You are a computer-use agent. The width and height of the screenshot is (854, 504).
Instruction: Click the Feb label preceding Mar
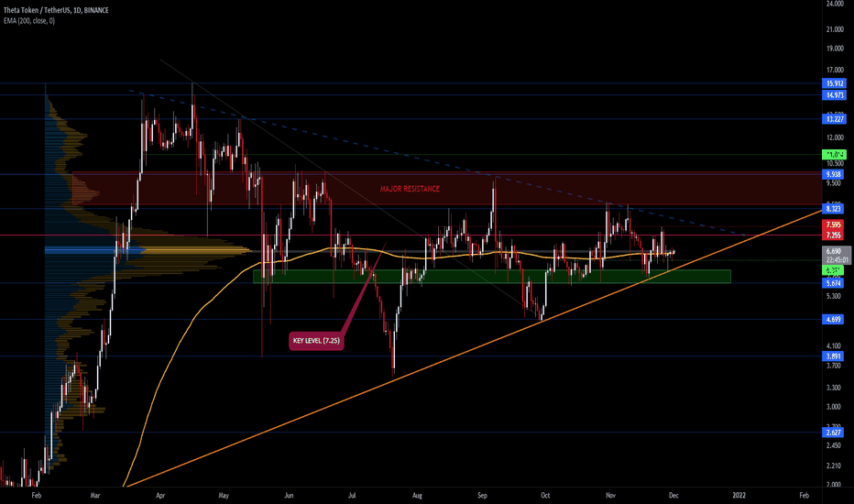tap(37, 496)
